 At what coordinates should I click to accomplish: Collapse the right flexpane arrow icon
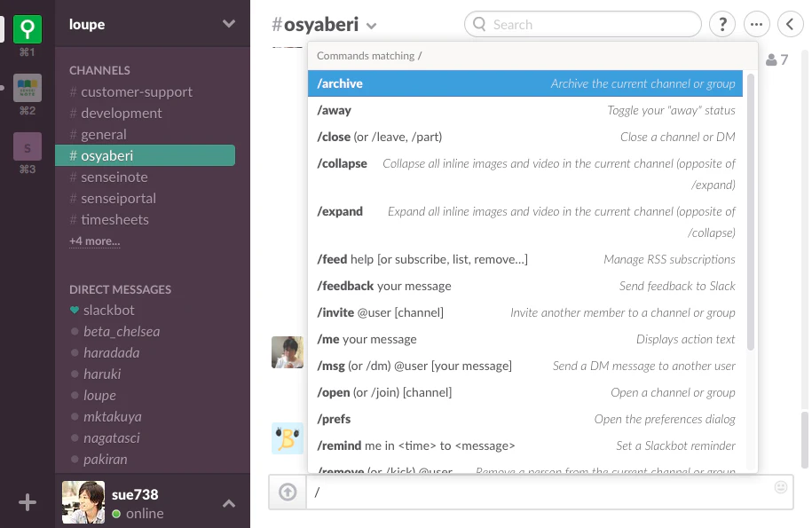790,24
